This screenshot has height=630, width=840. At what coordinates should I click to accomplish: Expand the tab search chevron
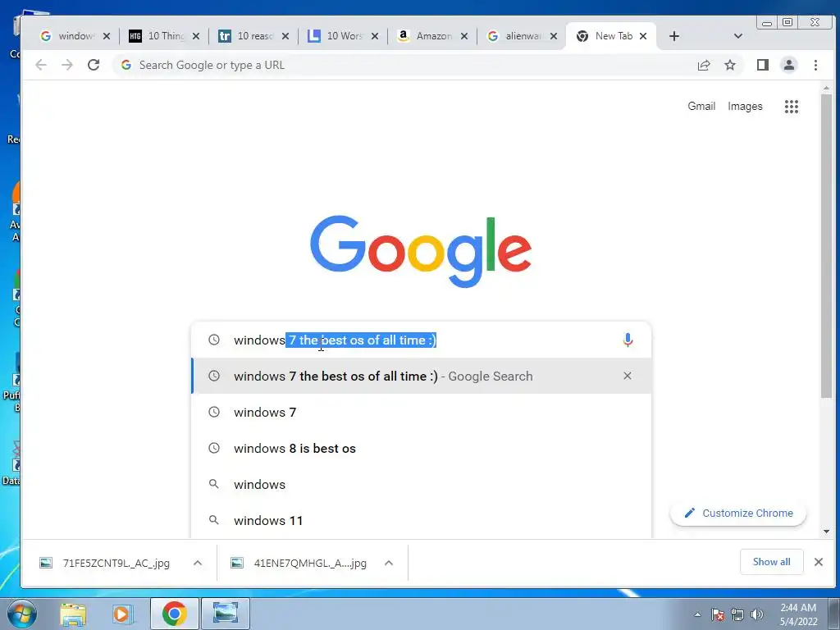[x=737, y=36]
